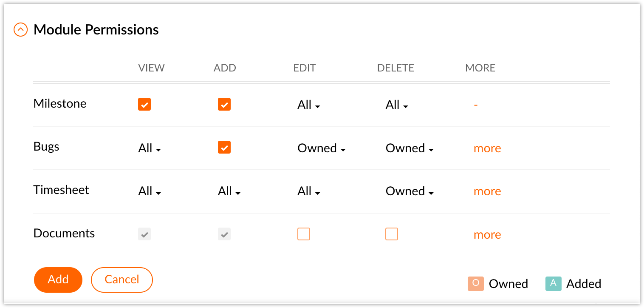The height and width of the screenshot is (308, 644).
Task: Change Bugs Delete Owned dropdown
Action: (410, 148)
